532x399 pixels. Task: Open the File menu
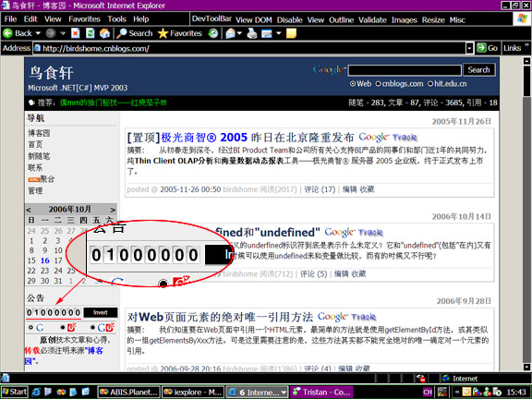(10, 19)
